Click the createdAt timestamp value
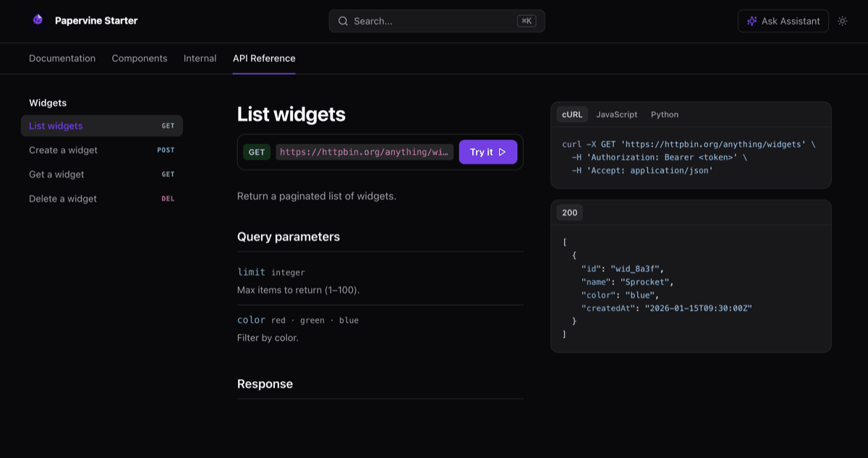This screenshot has height=458, width=868. [x=699, y=308]
